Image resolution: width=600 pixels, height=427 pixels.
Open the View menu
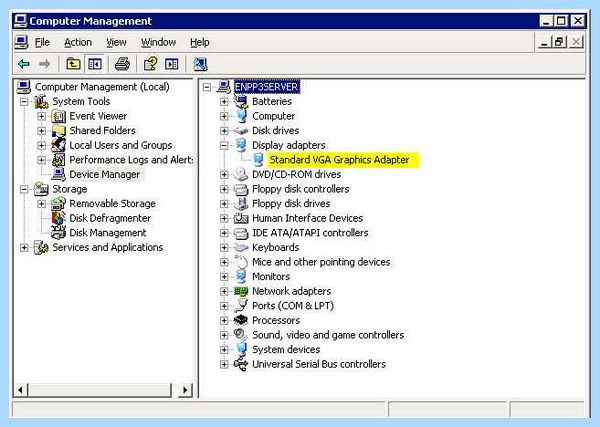tap(116, 42)
